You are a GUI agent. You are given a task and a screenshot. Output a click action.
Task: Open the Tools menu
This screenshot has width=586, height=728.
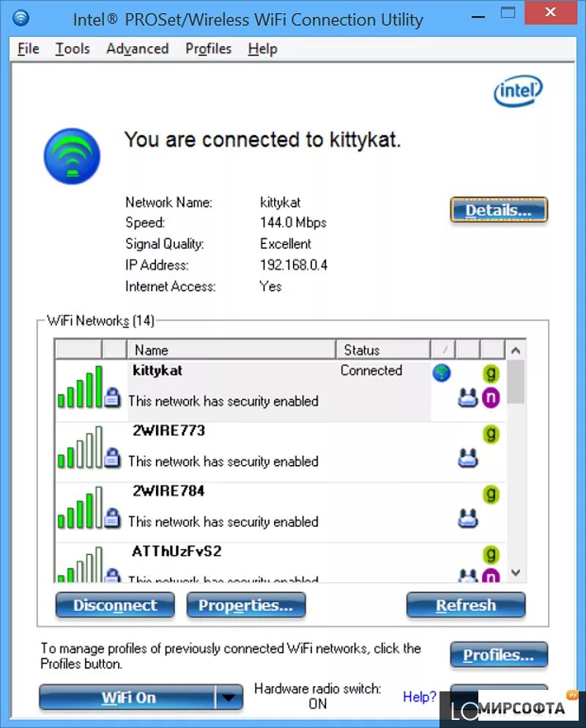tap(73, 49)
